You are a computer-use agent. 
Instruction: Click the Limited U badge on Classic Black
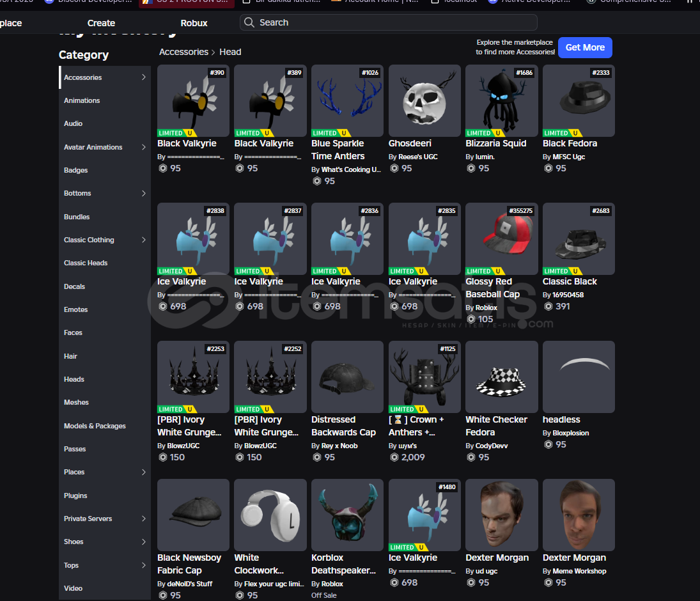point(563,271)
